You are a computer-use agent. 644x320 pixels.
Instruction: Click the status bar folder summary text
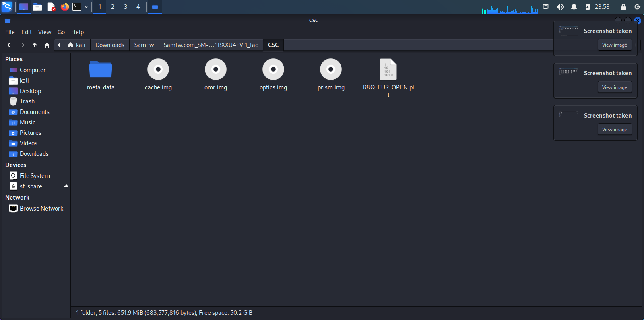[x=164, y=313]
